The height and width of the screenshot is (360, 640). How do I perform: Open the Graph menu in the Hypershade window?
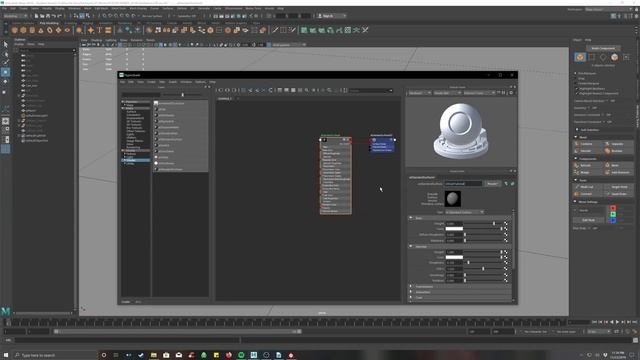[x=173, y=82]
